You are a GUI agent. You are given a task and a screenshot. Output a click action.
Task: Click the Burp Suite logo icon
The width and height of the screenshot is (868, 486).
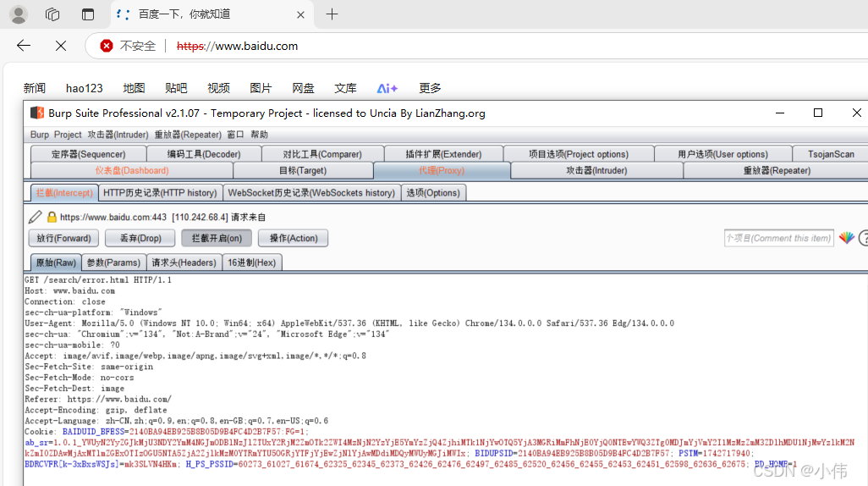[37, 113]
